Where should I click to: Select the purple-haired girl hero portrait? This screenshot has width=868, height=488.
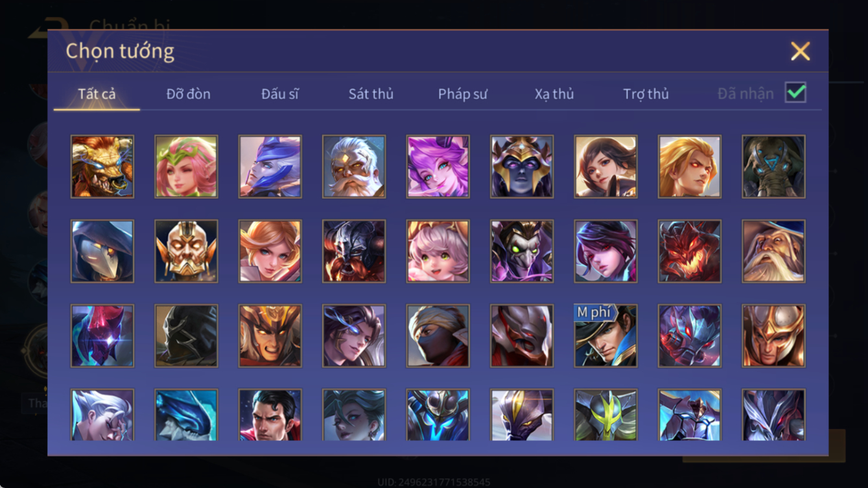[438, 167]
